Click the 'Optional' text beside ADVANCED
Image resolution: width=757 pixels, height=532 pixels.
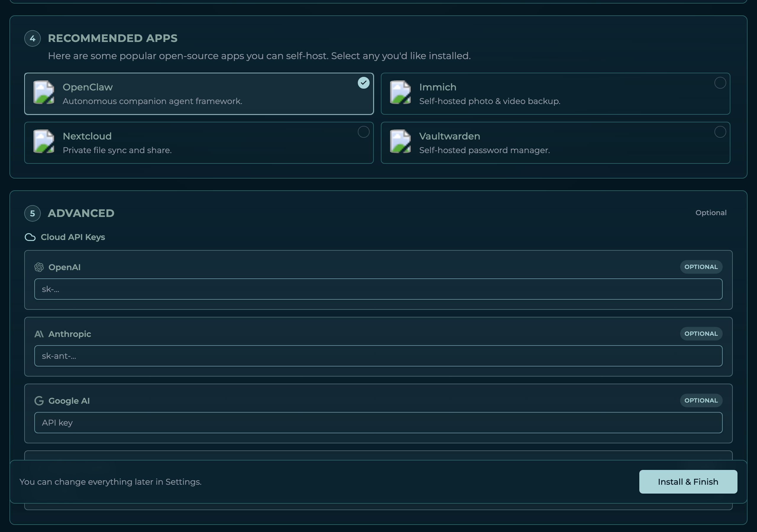coord(711,213)
